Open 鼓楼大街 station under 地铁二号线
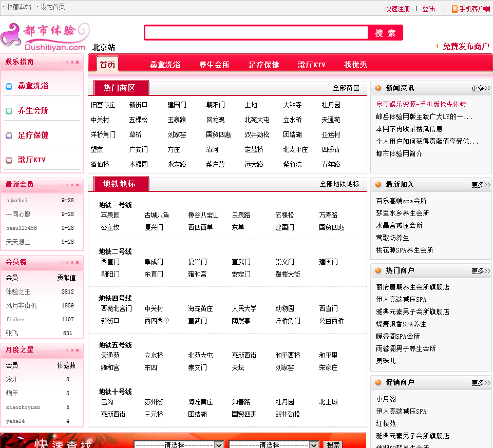The image size is (493, 448). tap(288, 274)
